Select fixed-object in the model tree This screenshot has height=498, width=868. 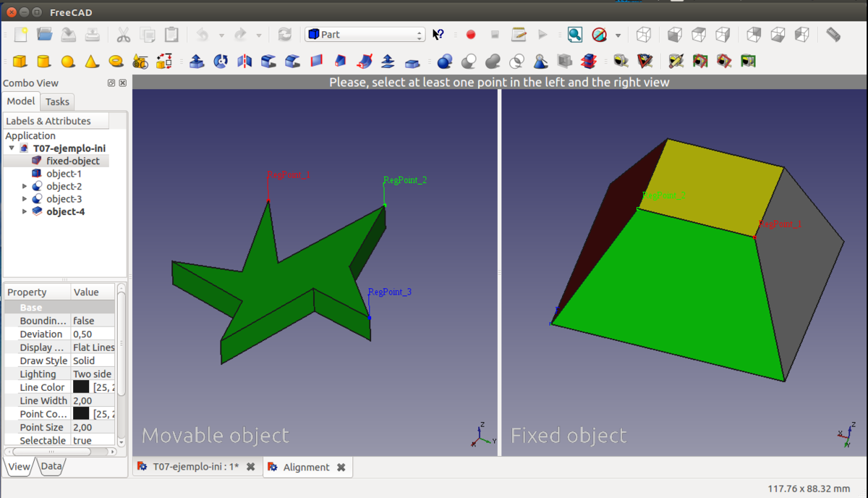73,161
